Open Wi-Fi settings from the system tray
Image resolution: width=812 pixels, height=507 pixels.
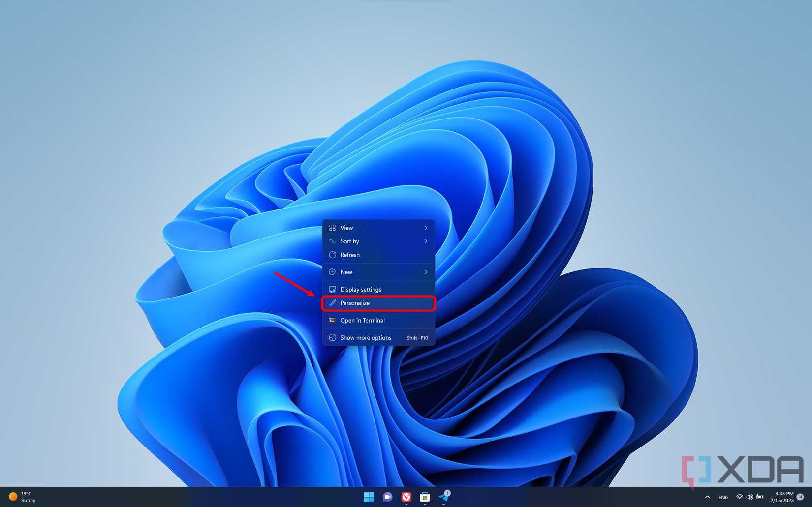(x=739, y=497)
